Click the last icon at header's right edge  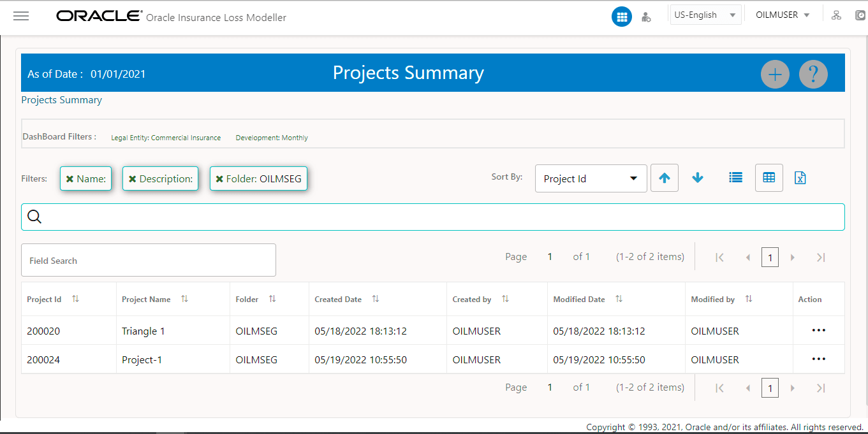[x=860, y=15]
